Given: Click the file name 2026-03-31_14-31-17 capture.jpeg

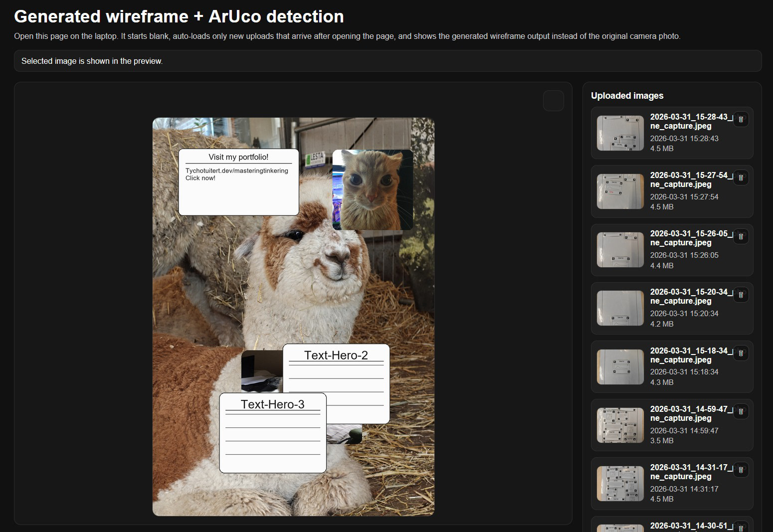Looking at the screenshot, I should (691, 472).
